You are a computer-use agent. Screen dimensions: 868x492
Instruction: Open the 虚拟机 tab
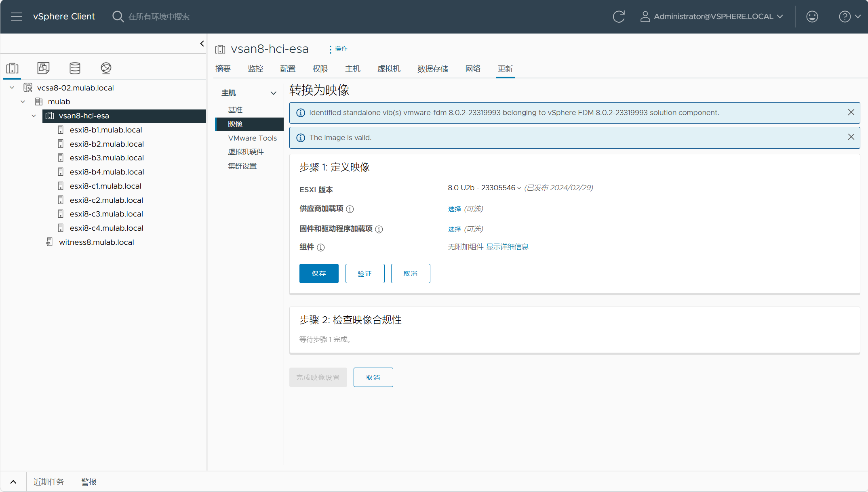tap(389, 69)
